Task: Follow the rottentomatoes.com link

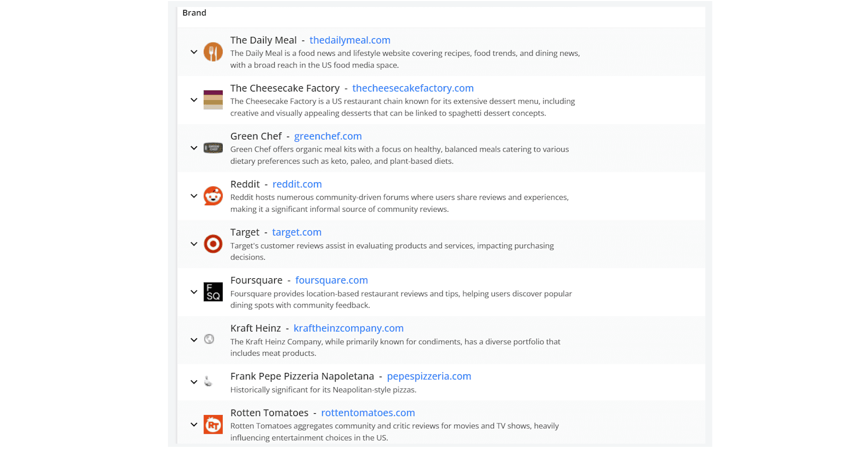Action: [x=368, y=413]
